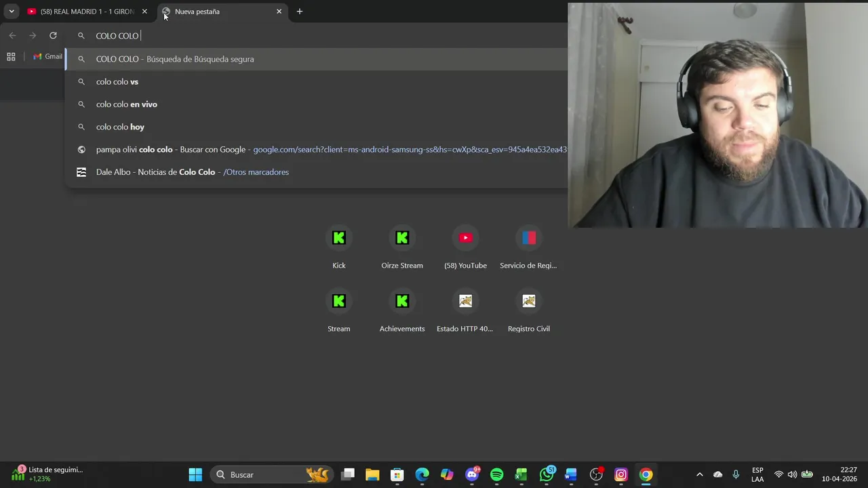Open the Gmail bookmark
Screen dimensions: 868x488
[x=47, y=56]
